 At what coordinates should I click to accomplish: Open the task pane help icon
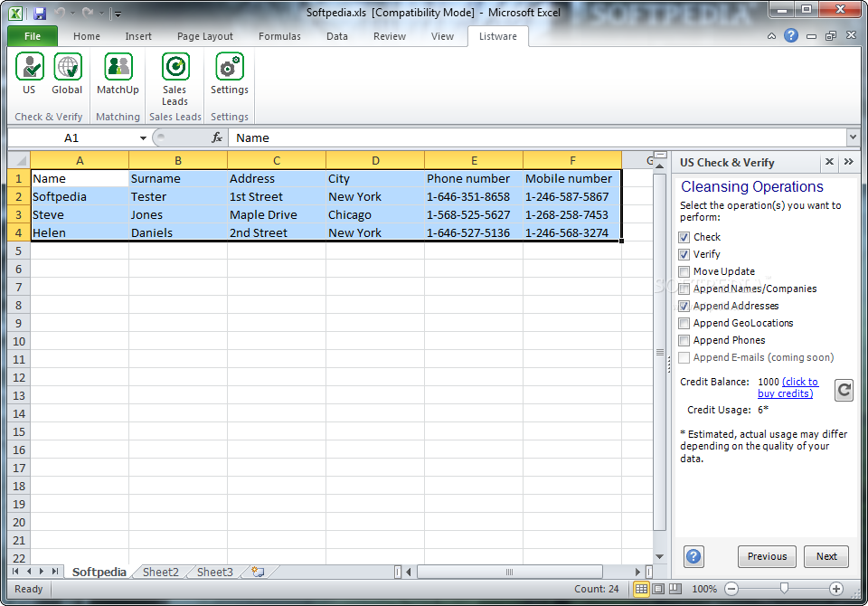[x=693, y=556]
